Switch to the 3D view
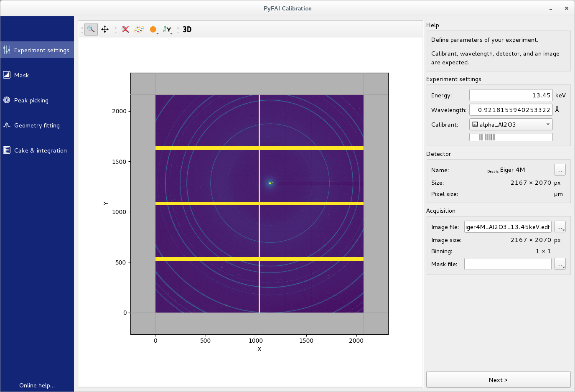 tap(187, 29)
